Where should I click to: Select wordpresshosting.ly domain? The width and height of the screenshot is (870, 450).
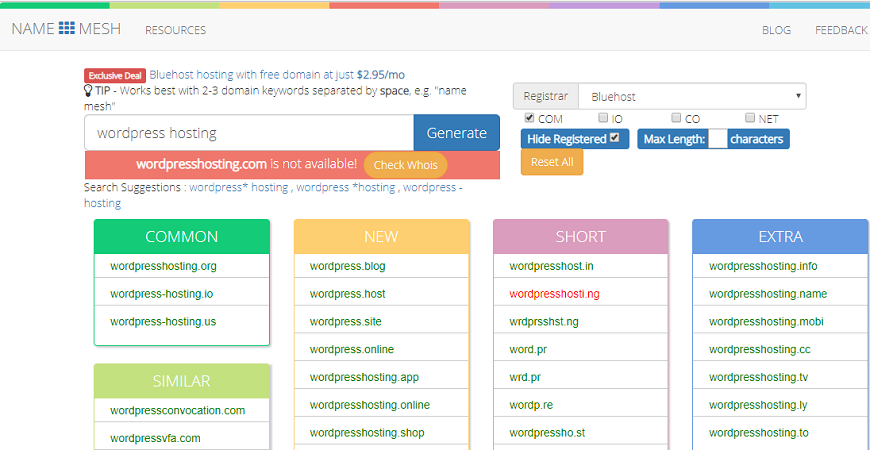(x=758, y=405)
